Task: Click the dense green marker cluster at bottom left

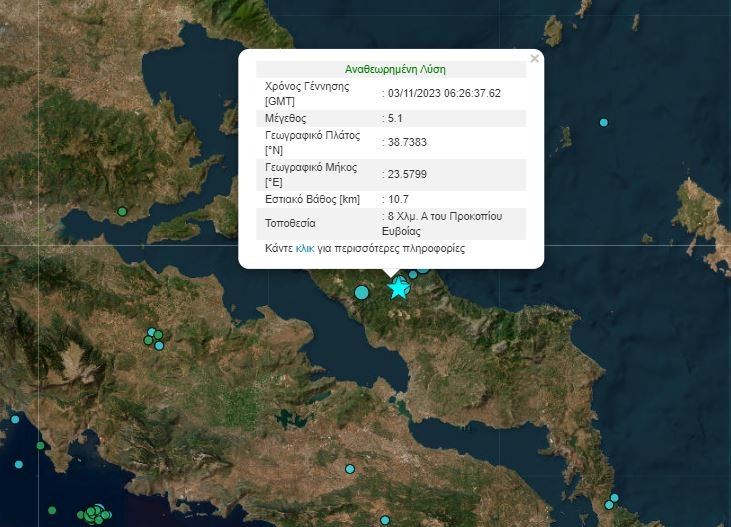Action: point(95,513)
